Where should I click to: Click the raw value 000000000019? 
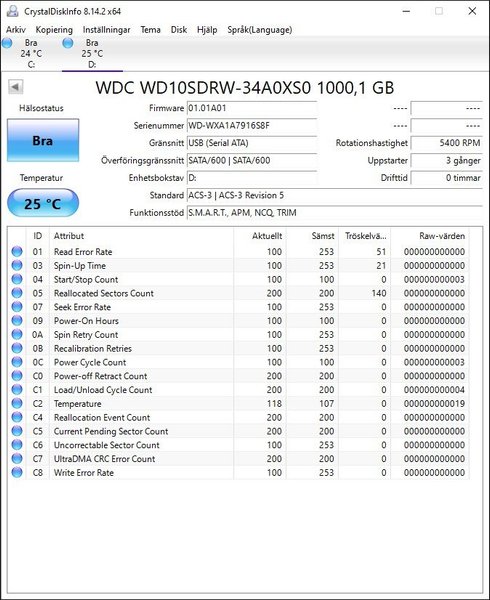tap(434, 403)
